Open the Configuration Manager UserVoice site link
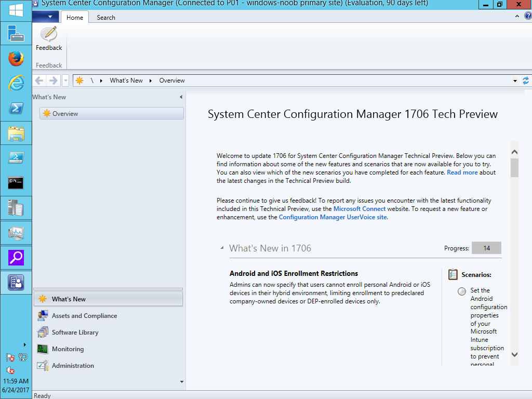Viewport: 532px width, 399px height. [x=332, y=217]
